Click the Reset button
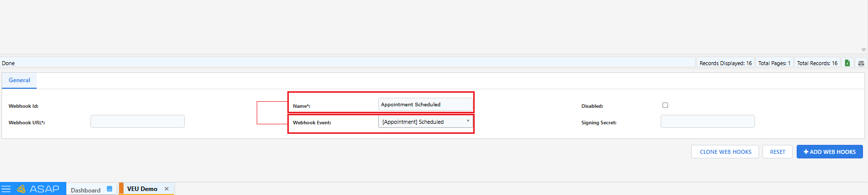 point(777,152)
